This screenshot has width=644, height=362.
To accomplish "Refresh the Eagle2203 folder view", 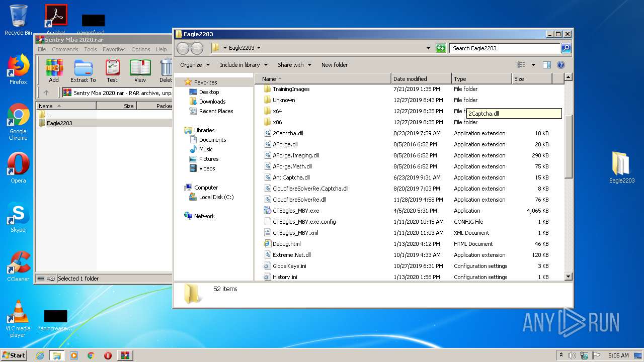I will pos(441,48).
